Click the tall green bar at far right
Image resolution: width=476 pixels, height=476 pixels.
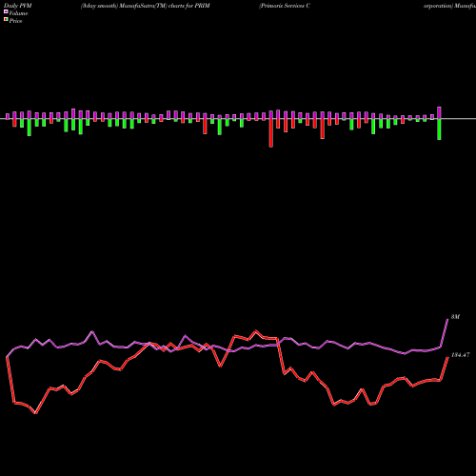439,129
